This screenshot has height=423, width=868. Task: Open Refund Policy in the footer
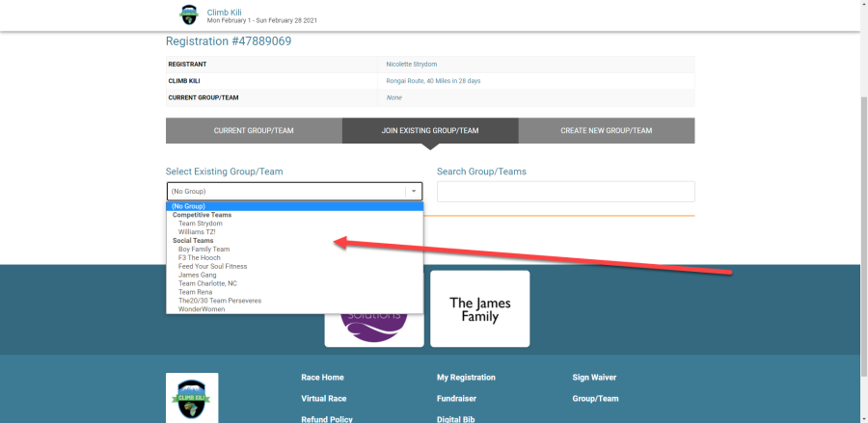[327, 419]
